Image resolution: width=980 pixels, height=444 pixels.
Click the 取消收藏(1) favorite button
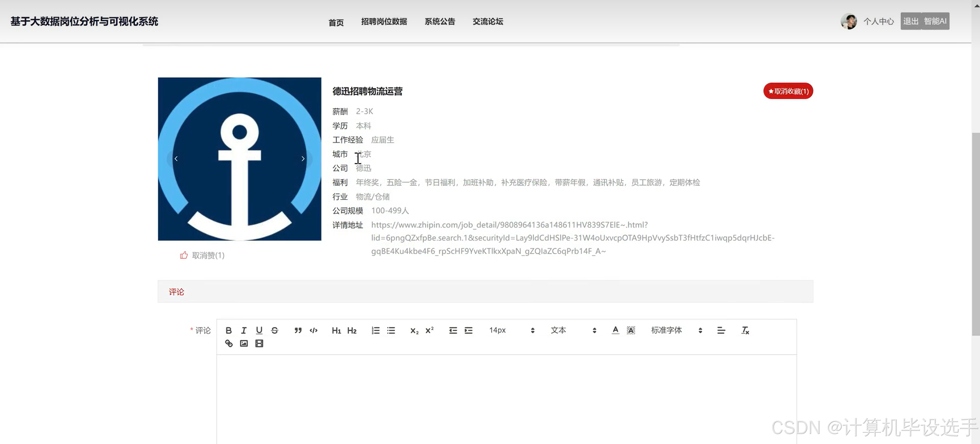(788, 91)
